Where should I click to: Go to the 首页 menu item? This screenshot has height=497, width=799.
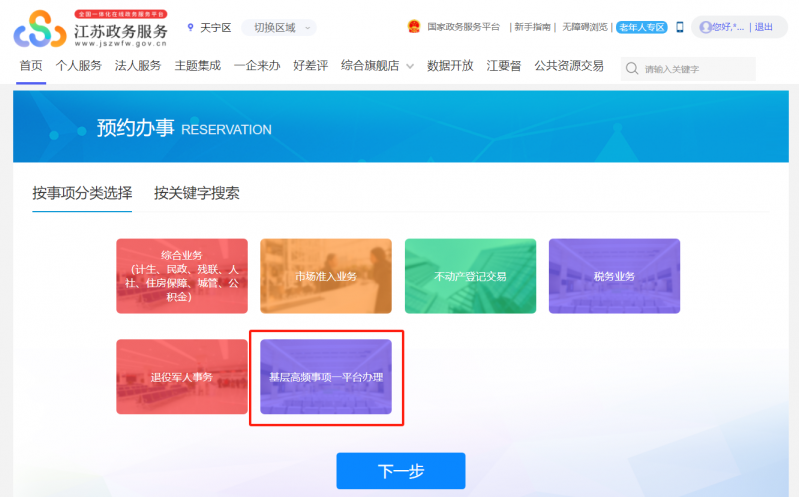pyautogui.click(x=31, y=66)
